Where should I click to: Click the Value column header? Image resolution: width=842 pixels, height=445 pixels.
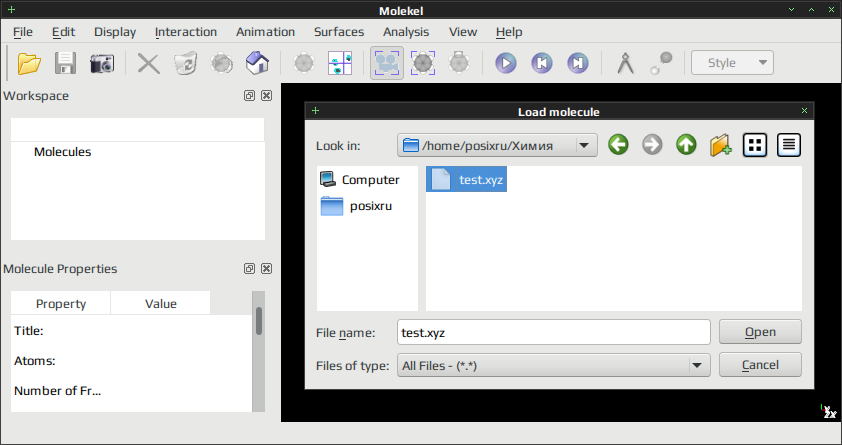point(161,303)
